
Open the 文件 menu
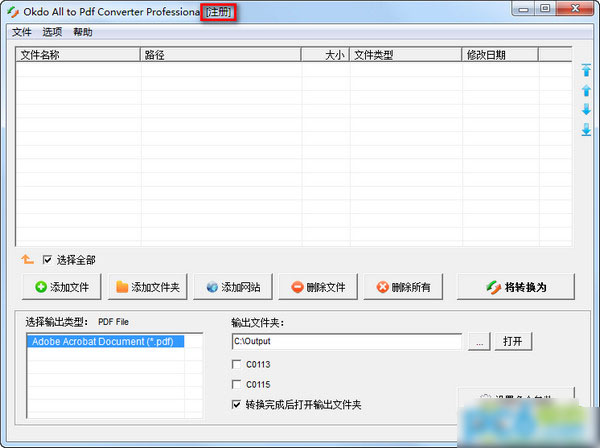(x=21, y=32)
